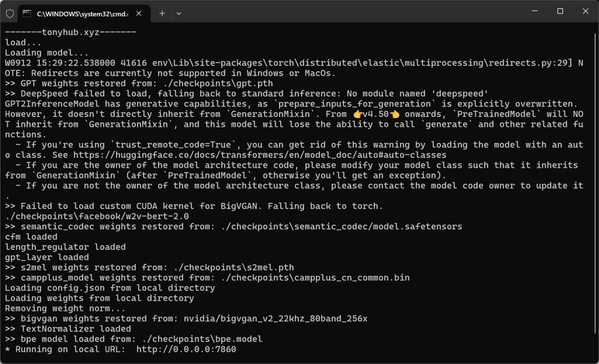Image resolution: width=599 pixels, height=364 pixels.
Task: Minimize the terminal window
Action: coord(535,11)
